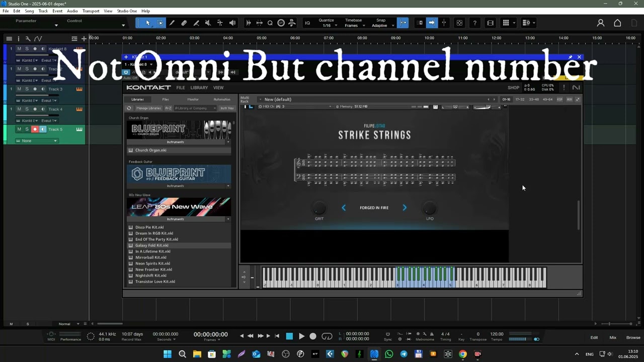The image size is (644, 362).
Task: Toggle Autoscroll arrow button
Action: click(432, 23)
